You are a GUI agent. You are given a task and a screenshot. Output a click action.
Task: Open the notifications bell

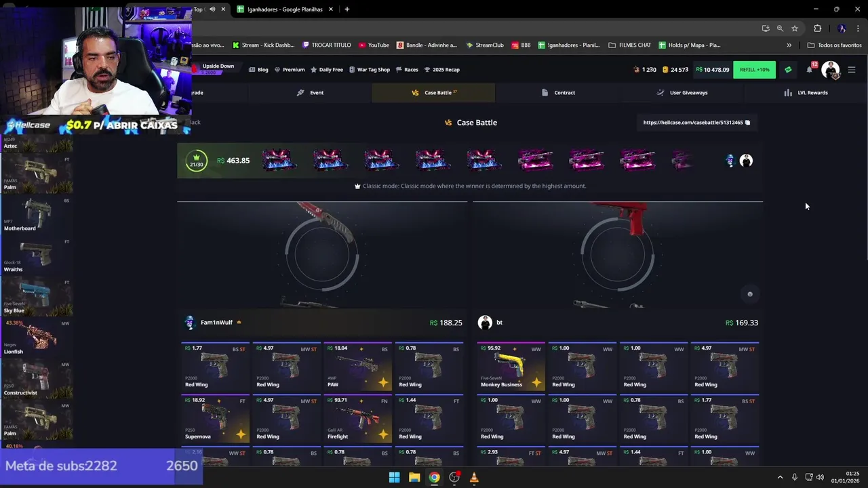coord(810,69)
